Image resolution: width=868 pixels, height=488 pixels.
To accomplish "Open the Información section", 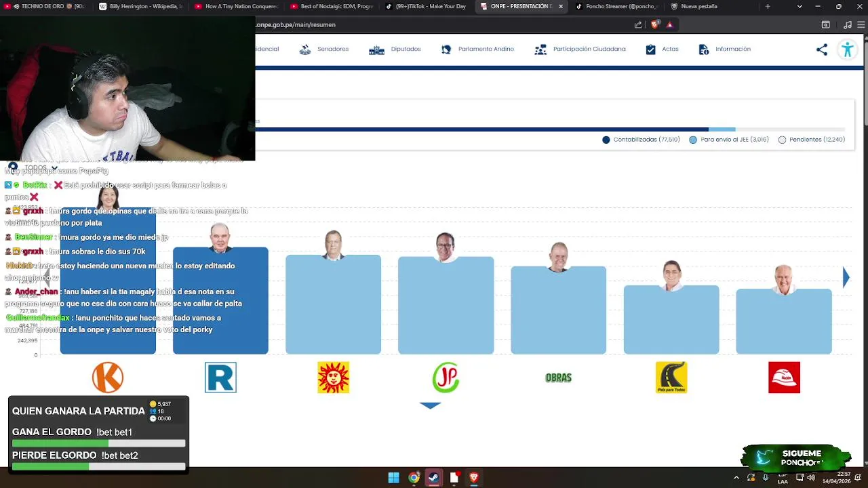I will point(724,49).
